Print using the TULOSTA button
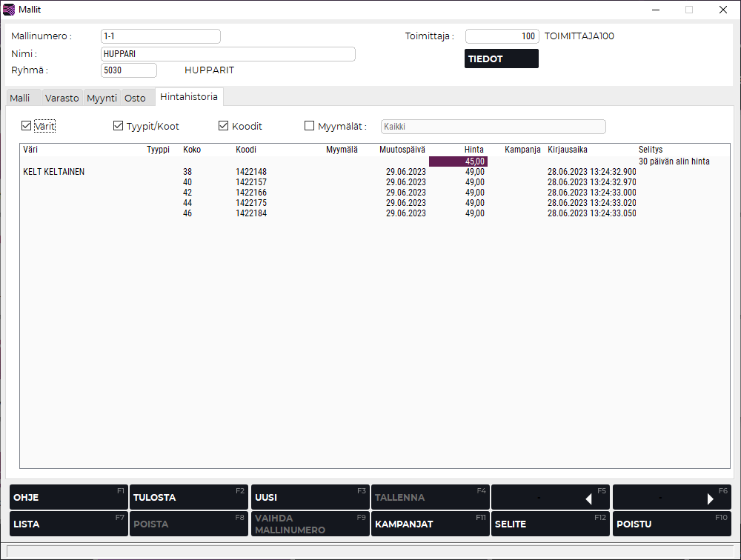 [188, 498]
